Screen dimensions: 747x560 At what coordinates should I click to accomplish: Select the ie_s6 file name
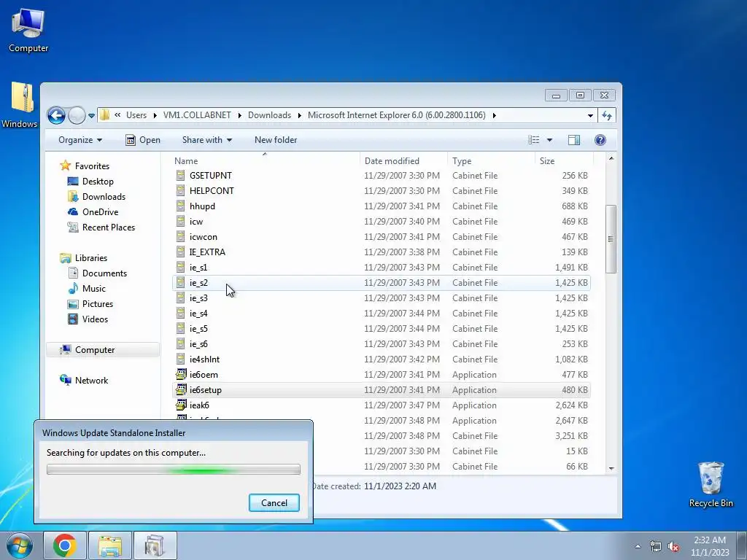tap(198, 344)
